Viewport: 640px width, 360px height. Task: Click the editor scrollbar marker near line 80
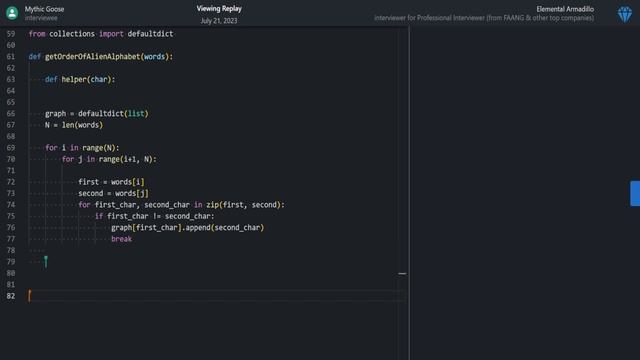click(x=402, y=274)
